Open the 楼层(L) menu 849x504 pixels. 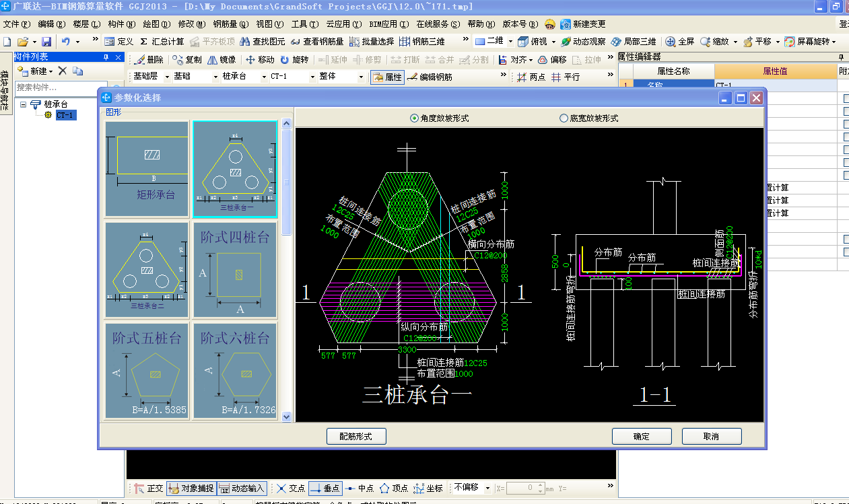point(86,24)
